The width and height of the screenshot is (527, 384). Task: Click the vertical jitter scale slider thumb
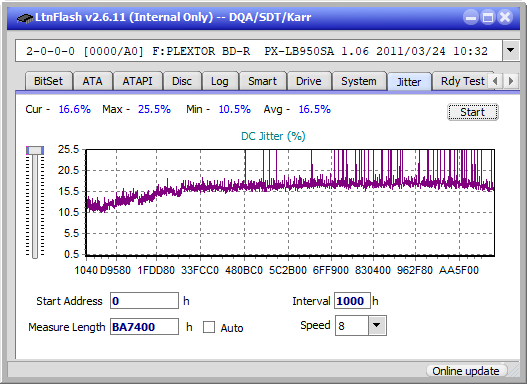point(35,150)
